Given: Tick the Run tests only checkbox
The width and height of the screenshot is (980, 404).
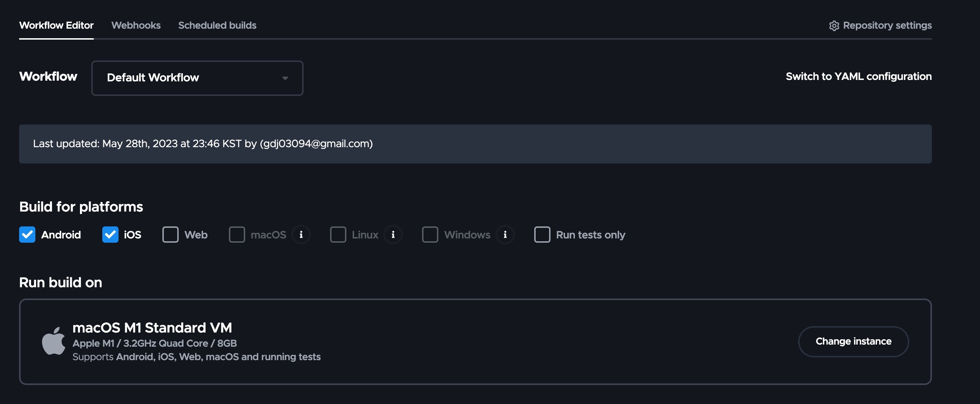Looking at the screenshot, I should tap(542, 235).
